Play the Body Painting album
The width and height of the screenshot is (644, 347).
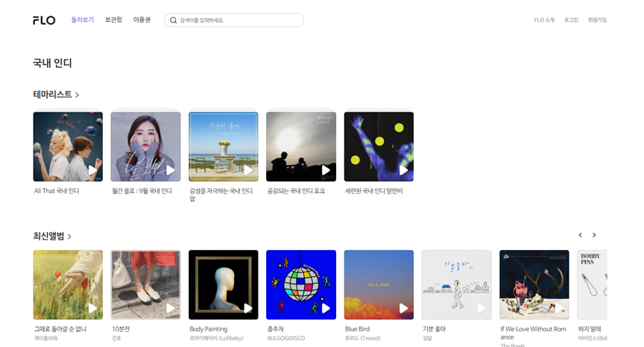coord(247,308)
